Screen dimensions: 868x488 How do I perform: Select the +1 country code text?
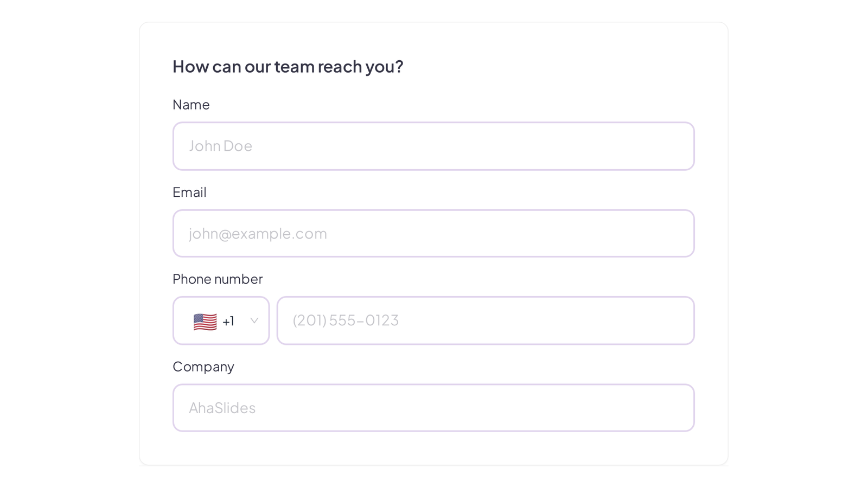pyautogui.click(x=228, y=321)
